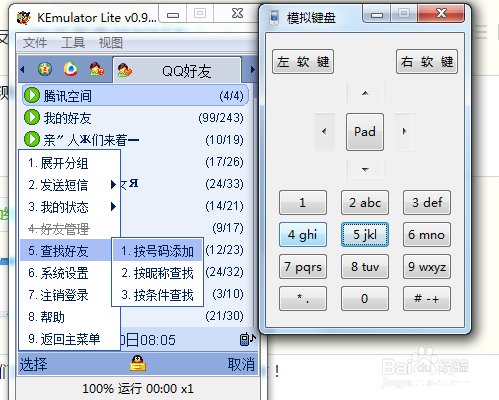Click the 7 pqrs key
The image size is (499, 400).
click(303, 267)
